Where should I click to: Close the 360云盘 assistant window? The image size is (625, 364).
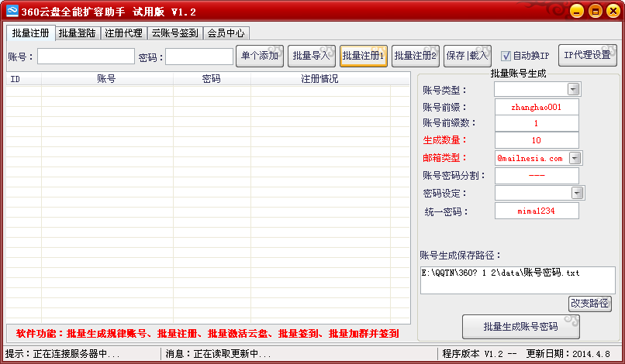(x=613, y=11)
